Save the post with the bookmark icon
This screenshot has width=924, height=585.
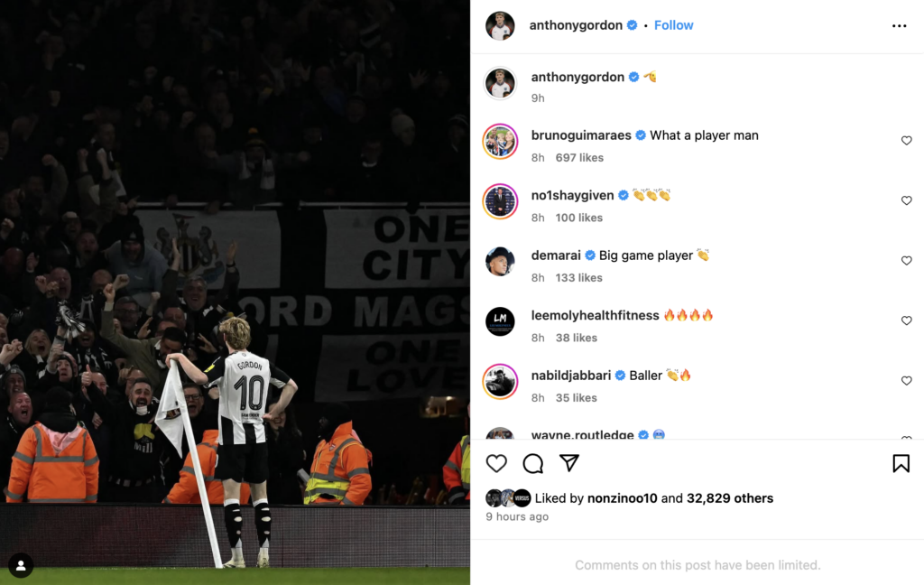(x=901, y=463)
